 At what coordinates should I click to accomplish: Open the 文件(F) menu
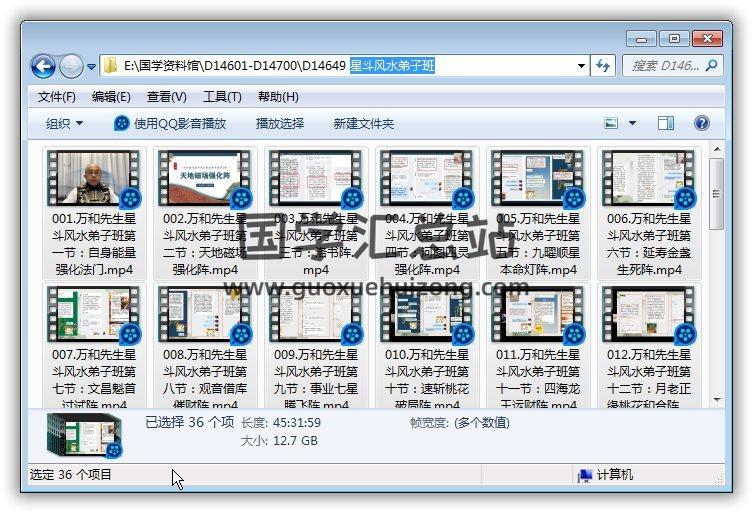(x=57, y=97)
